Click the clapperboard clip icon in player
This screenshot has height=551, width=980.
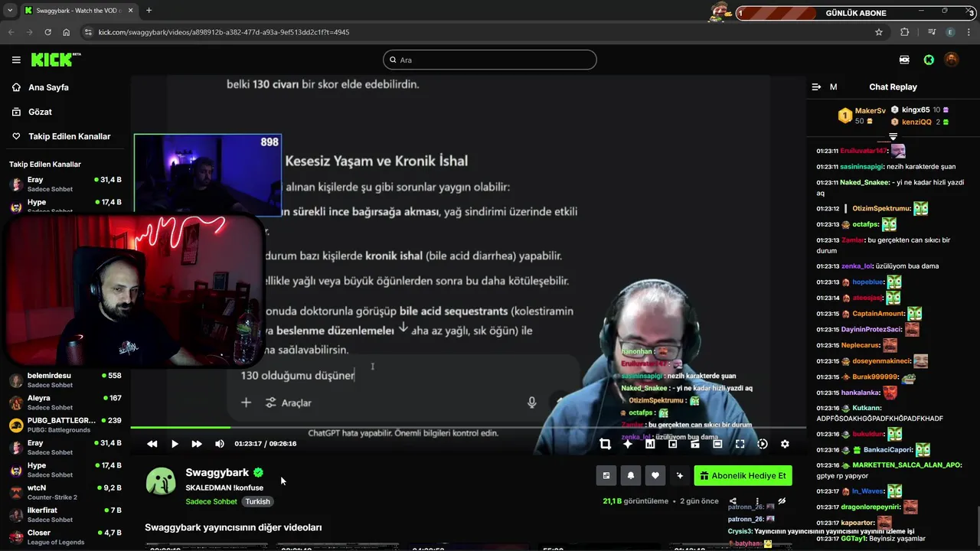[x=695, y=444]
